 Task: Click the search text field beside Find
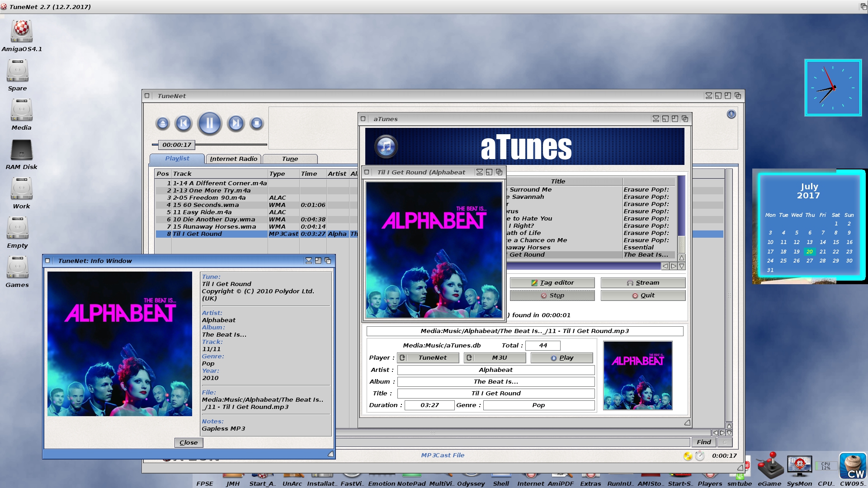click(513, 442)
